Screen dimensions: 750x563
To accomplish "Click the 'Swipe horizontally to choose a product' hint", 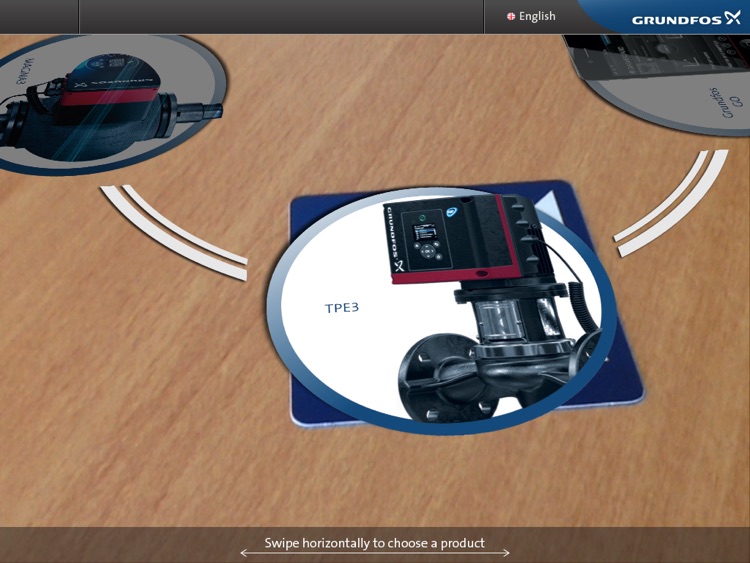I will pyautogui.click(x=375, y=543).
